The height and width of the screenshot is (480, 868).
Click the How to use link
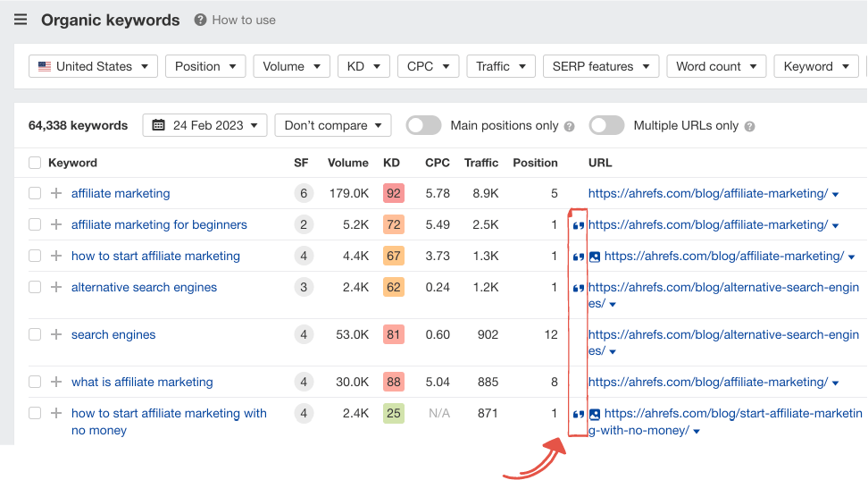[x=244, y=20]
